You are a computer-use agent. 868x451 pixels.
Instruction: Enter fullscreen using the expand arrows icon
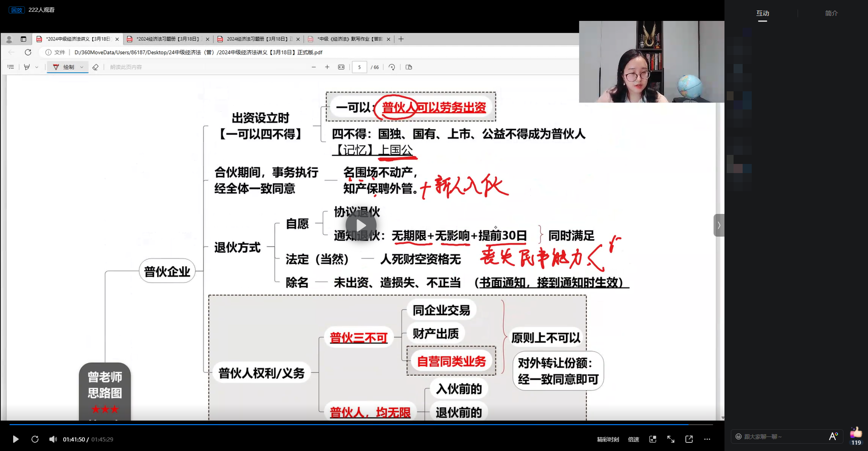(x=671, y=439)
